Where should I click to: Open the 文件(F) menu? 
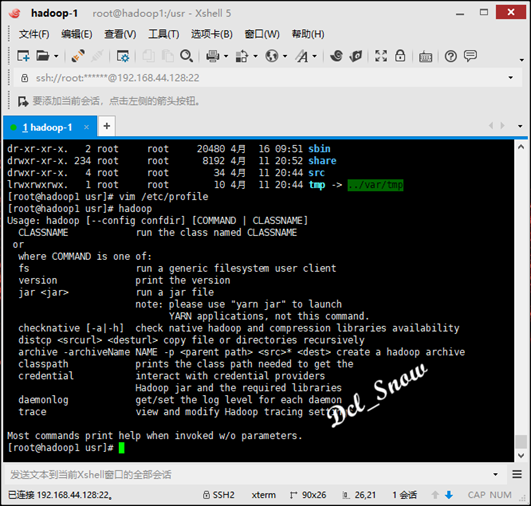click(34, 34)
